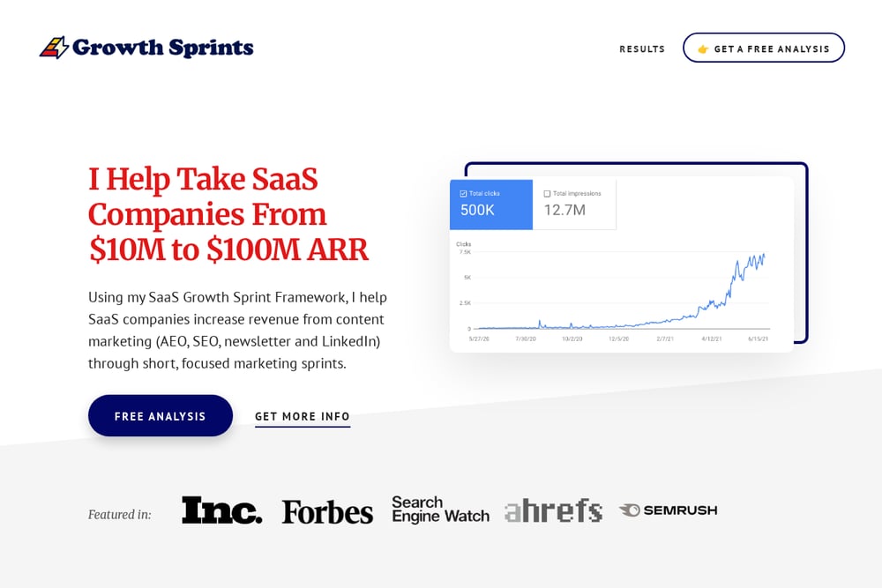Open the Results navigation link

(x=642, y=48)
